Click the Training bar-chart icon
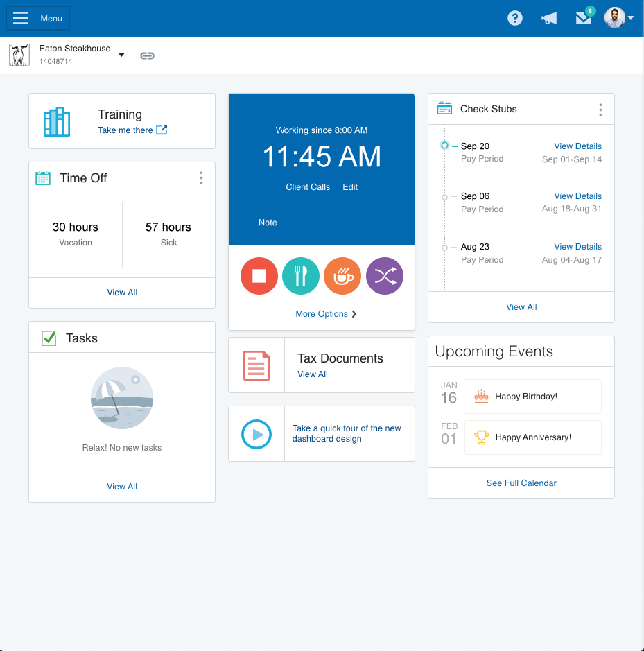Viewport: 644px width, 651px height. pyautogui.click(x=56, y=121)
